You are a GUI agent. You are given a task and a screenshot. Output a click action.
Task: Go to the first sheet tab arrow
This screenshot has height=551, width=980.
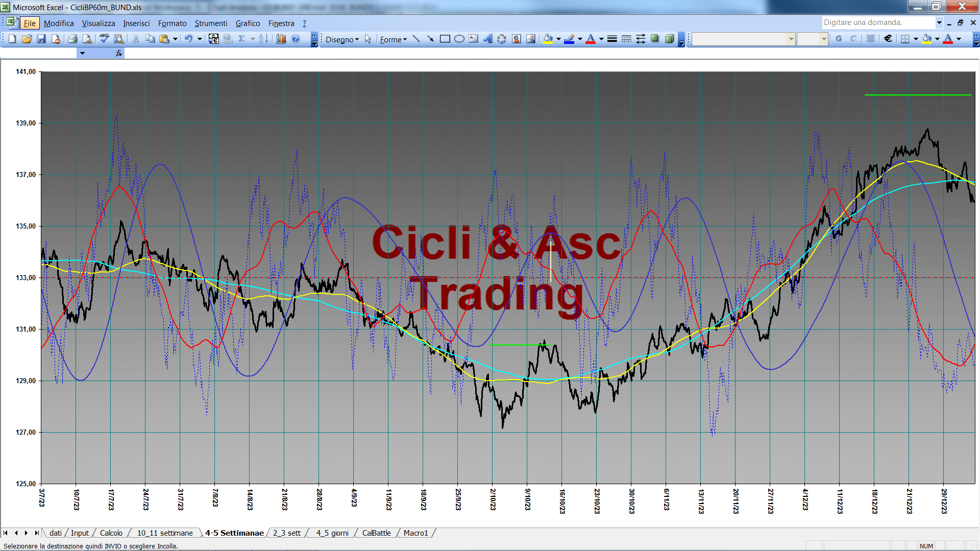click(x=6, y=533)
